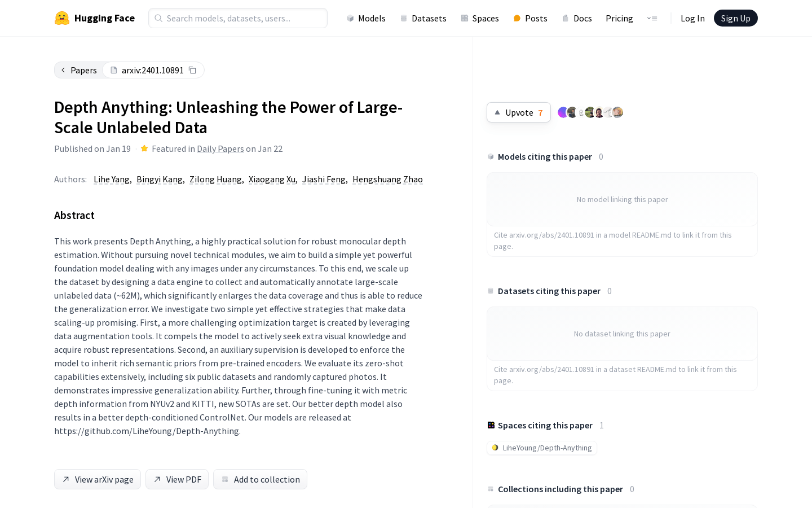Screen dimensions: 812x508
Task: Copy the arxiv ID with copy icon
Action: [192, 70]
